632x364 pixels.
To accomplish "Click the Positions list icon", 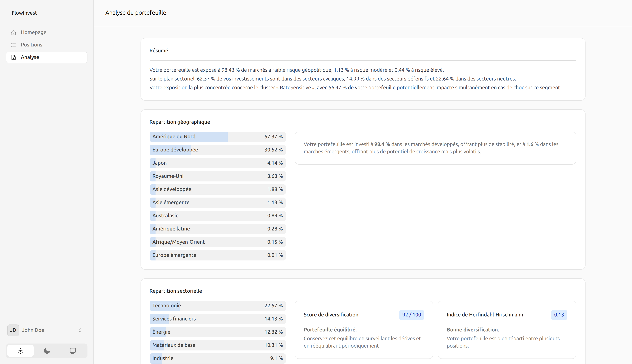I will pyautogui.click(x=14, y=45).
